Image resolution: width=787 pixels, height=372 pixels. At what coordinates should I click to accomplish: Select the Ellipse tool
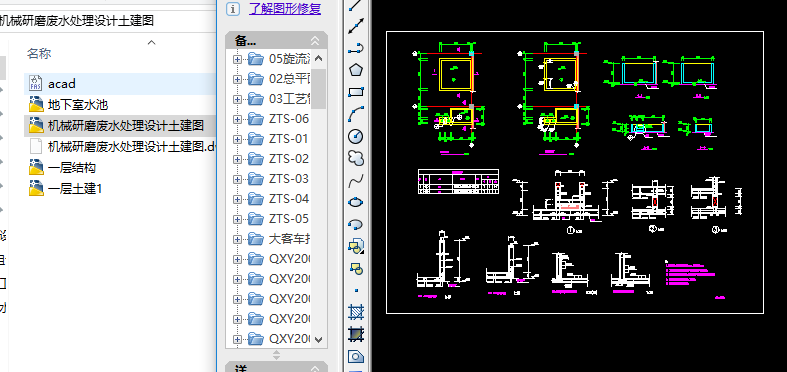[x=356, y=202]
